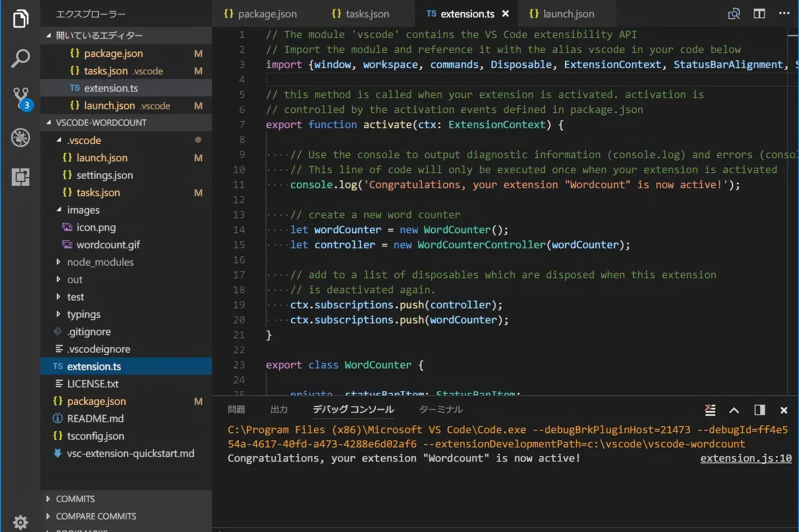
Task: Maximize the bottom panel with the chevron-up icon
Action: point(734,410)
